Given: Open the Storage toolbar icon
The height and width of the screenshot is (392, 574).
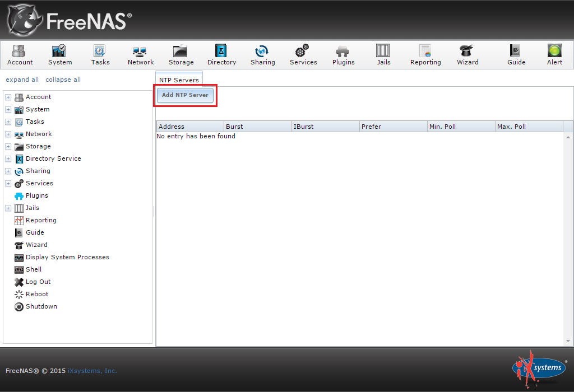Looking at the screenshot, I should pos(181,55).
